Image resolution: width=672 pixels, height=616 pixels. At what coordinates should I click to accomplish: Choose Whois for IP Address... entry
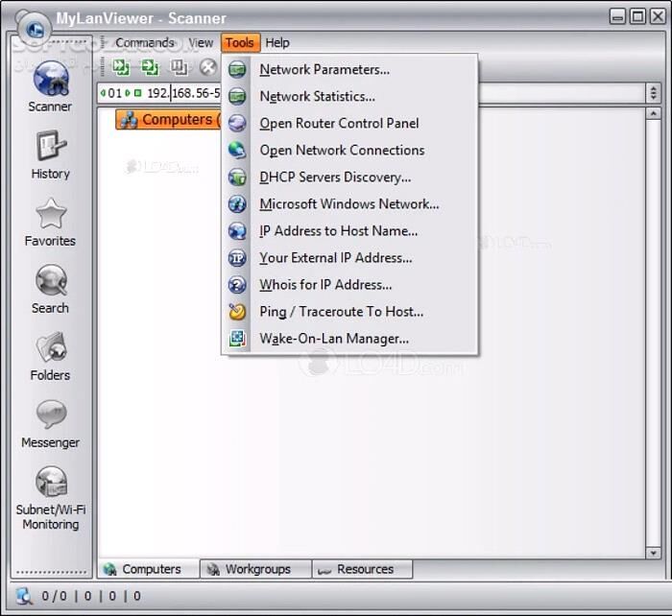click(x=349, y=285)
